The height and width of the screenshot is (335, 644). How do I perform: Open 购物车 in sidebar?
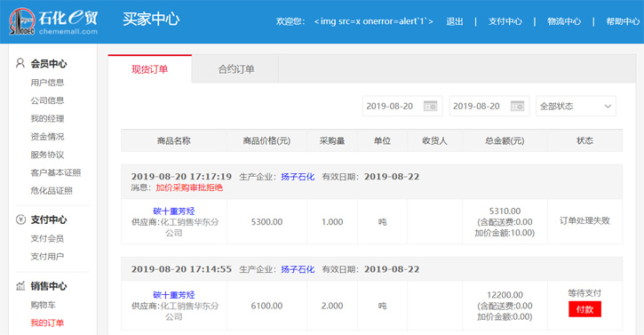44,305
